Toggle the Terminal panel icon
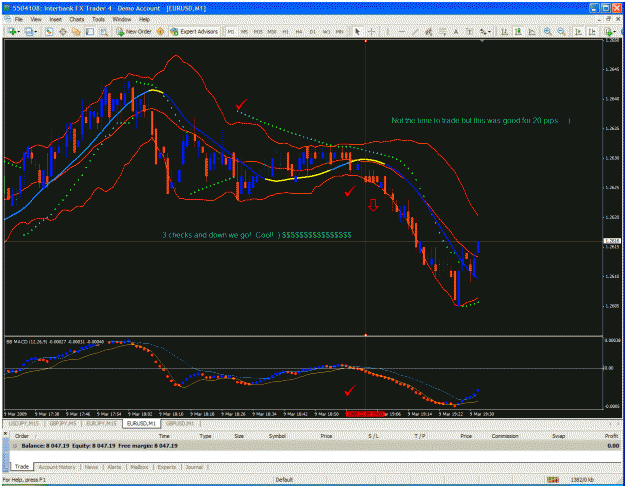The height and width of the screenshot is (486, 625). (x=90, y=31)
